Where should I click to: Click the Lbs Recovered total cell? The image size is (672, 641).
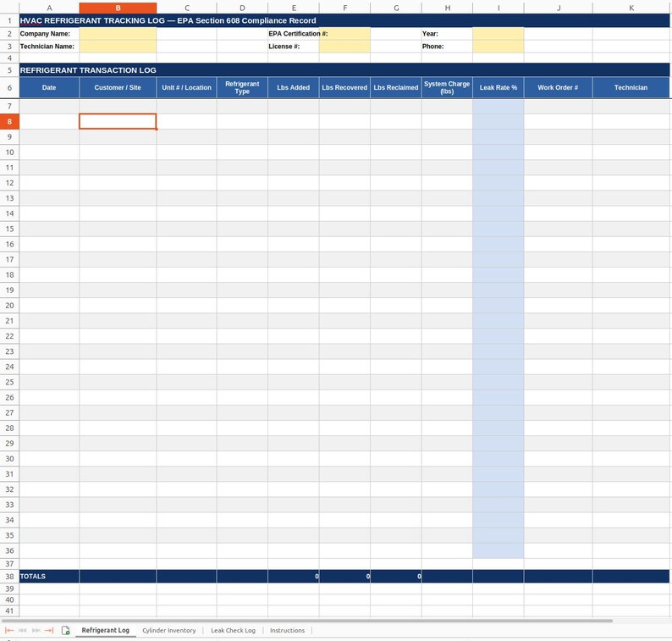344,577
